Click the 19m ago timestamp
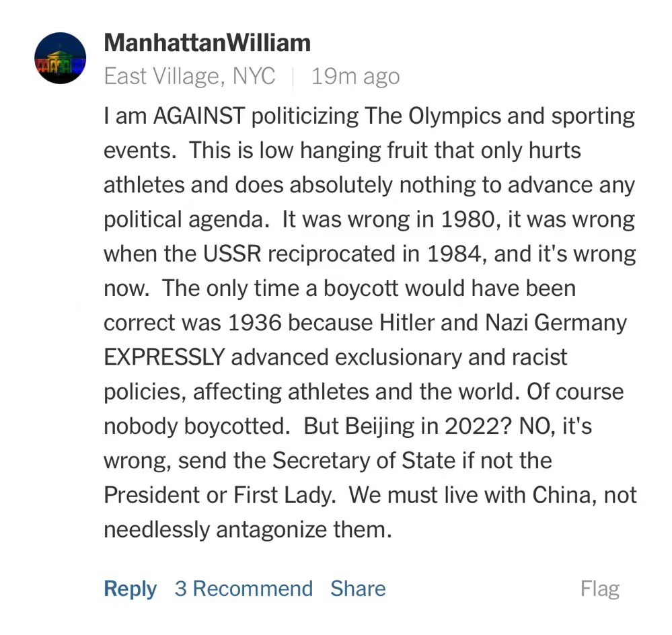The width and height of the screenshot is (672, 635). pos(355,77)
